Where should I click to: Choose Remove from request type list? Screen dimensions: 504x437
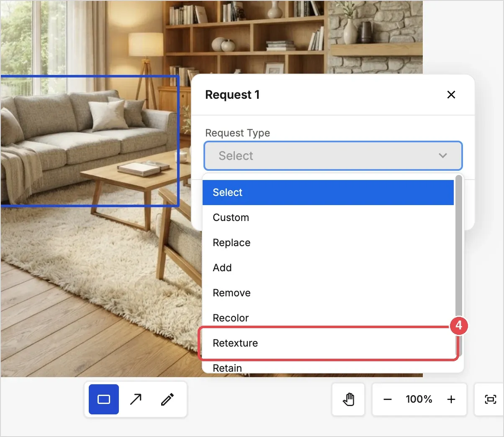328,293
